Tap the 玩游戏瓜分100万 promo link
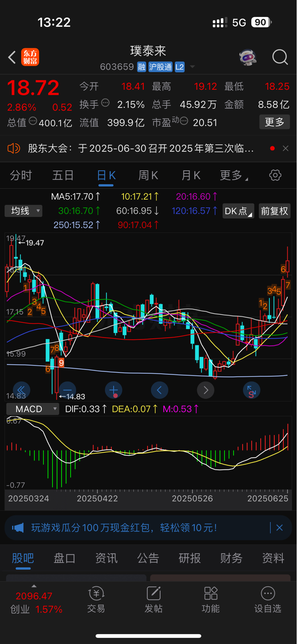The image size is (297, 644). click(x=124, y=528)
